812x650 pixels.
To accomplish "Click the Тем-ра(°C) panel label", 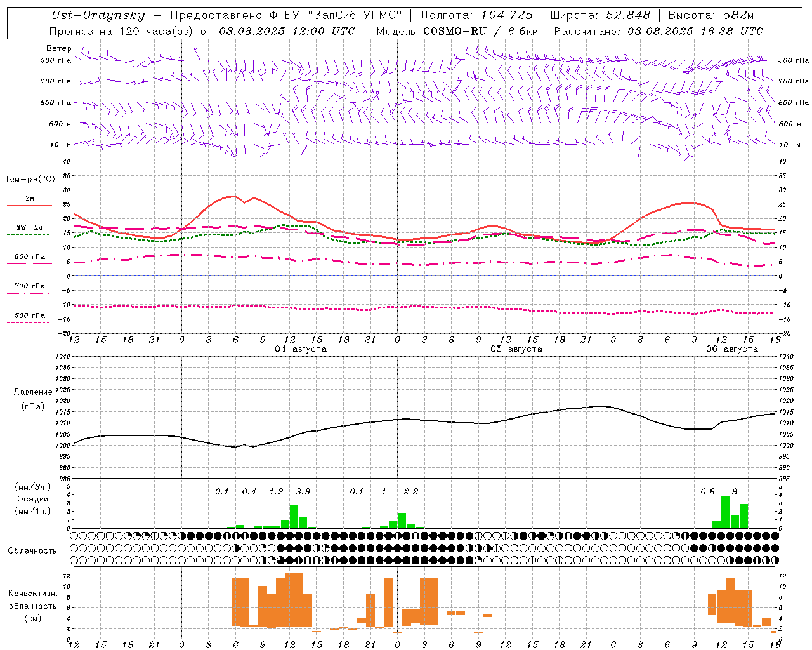I will click(30, 180).
